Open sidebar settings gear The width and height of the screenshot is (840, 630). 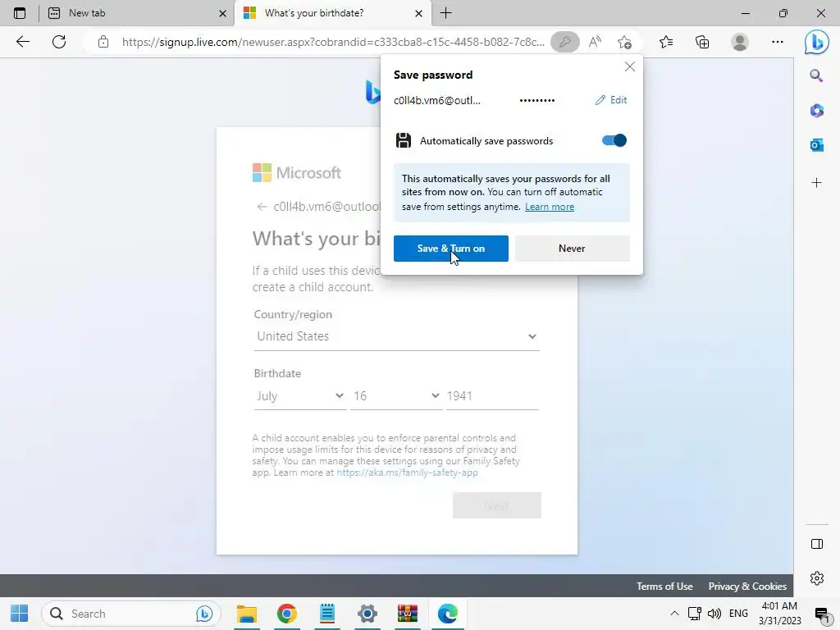817,578
